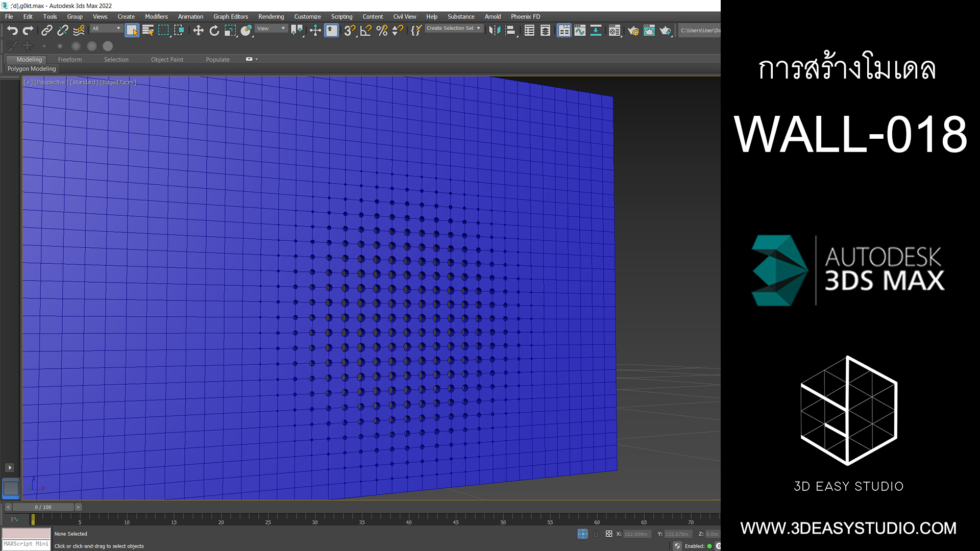980x551 pixels.
Task: Open Select by Name list
Action: click(148, 31)
